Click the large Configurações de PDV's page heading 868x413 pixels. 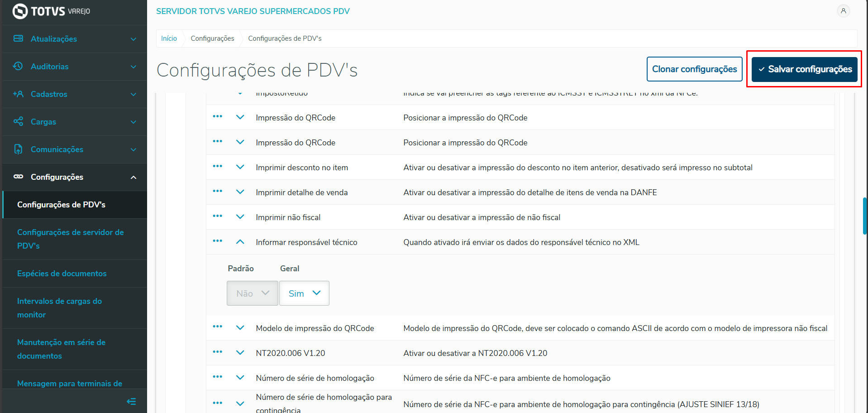[257, 70]
